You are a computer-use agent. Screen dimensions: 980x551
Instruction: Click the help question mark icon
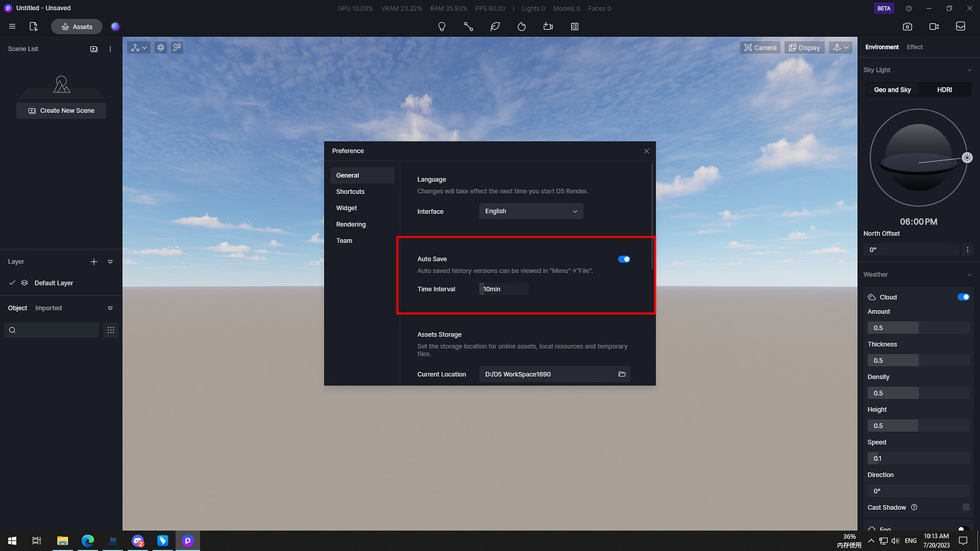pos(909,9)
